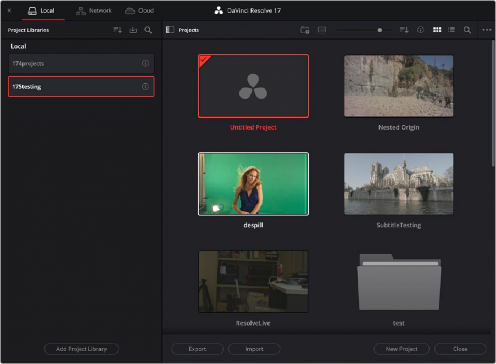Open the projects sort order dropdown
Screen dimensions: 496x364
[404, 30]
